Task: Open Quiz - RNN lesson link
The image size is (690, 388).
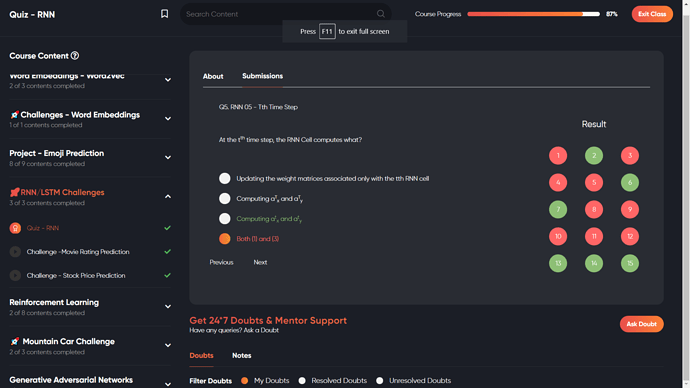Action: tap(43, 228)
